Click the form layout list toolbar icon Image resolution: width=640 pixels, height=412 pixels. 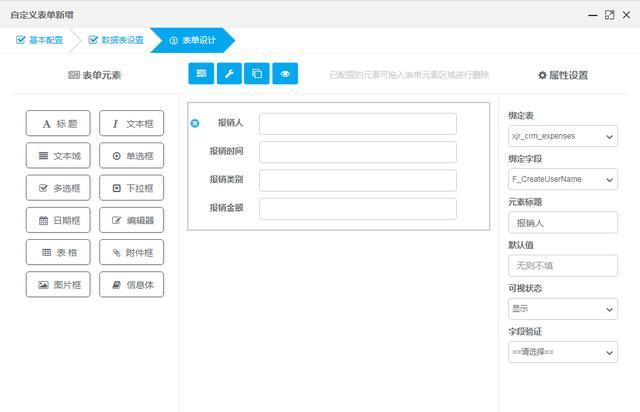(201, 73)
